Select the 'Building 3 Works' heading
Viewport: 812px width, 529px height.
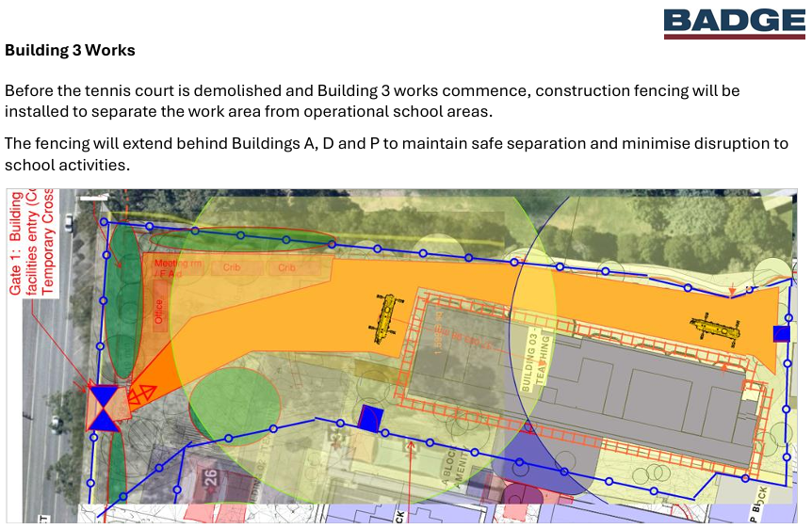tap(70, 50)
